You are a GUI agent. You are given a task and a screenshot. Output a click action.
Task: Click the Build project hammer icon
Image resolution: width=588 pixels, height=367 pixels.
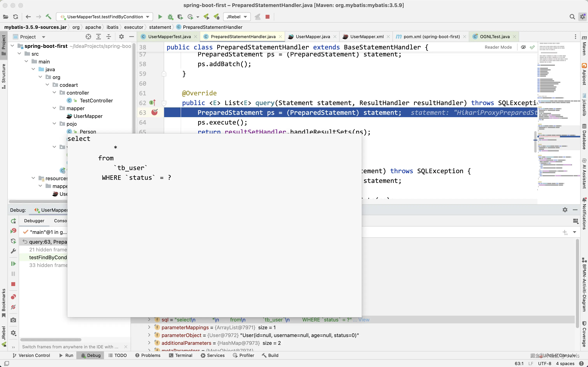(x=48, y=17)
